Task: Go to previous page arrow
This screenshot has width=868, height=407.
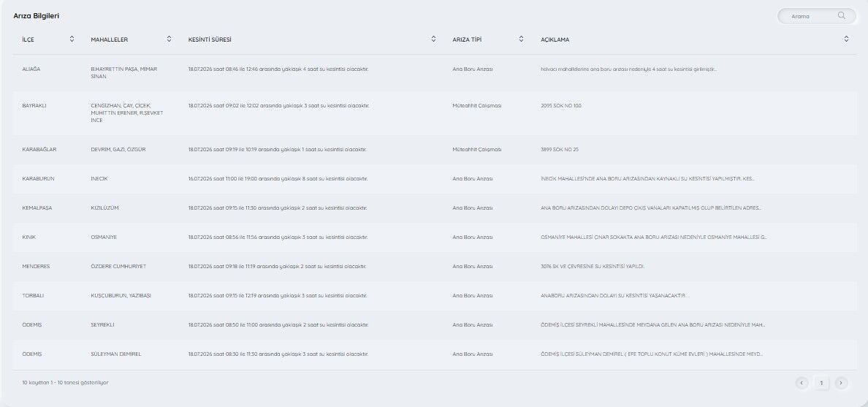Action: [802, 383]
